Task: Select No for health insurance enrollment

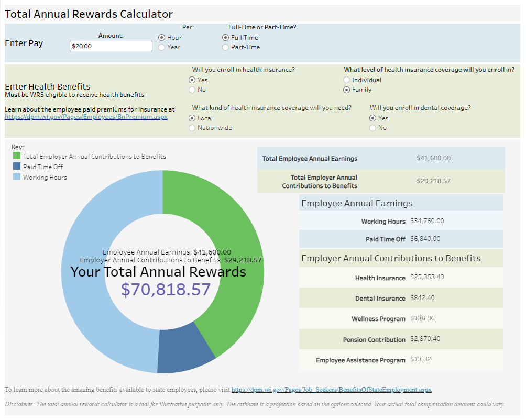Action: [192, 90]
